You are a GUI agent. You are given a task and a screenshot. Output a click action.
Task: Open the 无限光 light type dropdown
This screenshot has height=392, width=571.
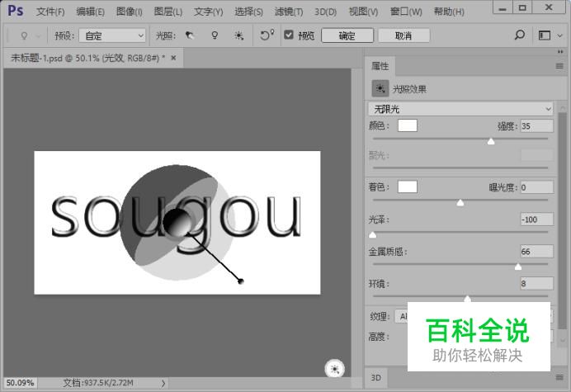460,109
